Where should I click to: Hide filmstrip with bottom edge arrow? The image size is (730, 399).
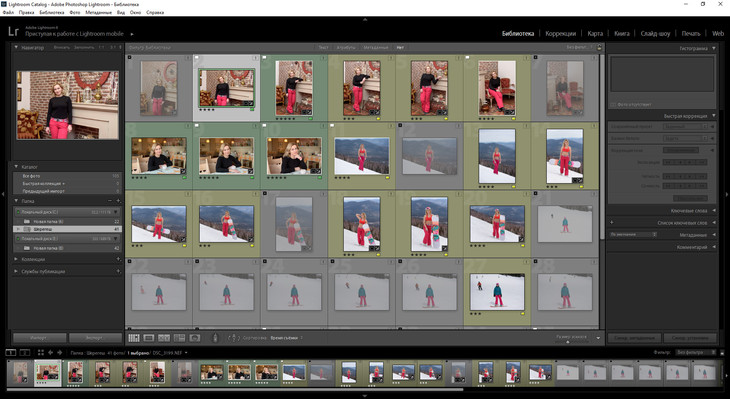coord(365,396)
